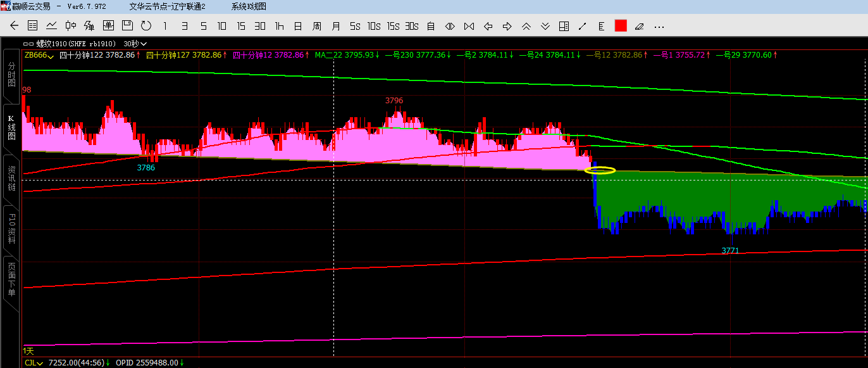
Task: Click the back arrow in the toolbar
Action: coord(14,26)
